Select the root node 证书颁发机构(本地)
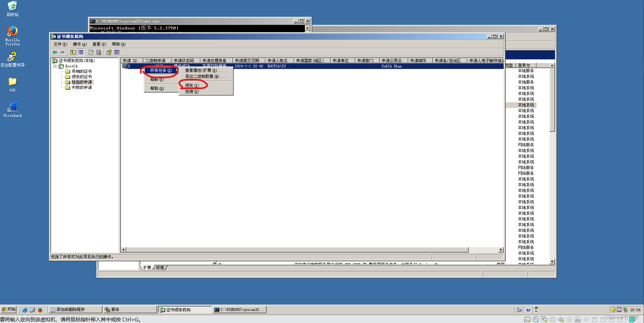The image size is (644, 323). point(77,61)
